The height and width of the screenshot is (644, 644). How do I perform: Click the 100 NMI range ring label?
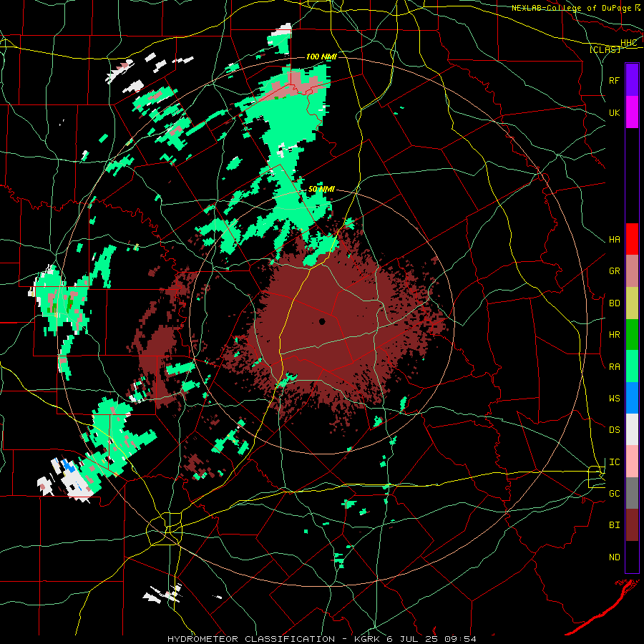pyautogui.click(x=321, y=57)
